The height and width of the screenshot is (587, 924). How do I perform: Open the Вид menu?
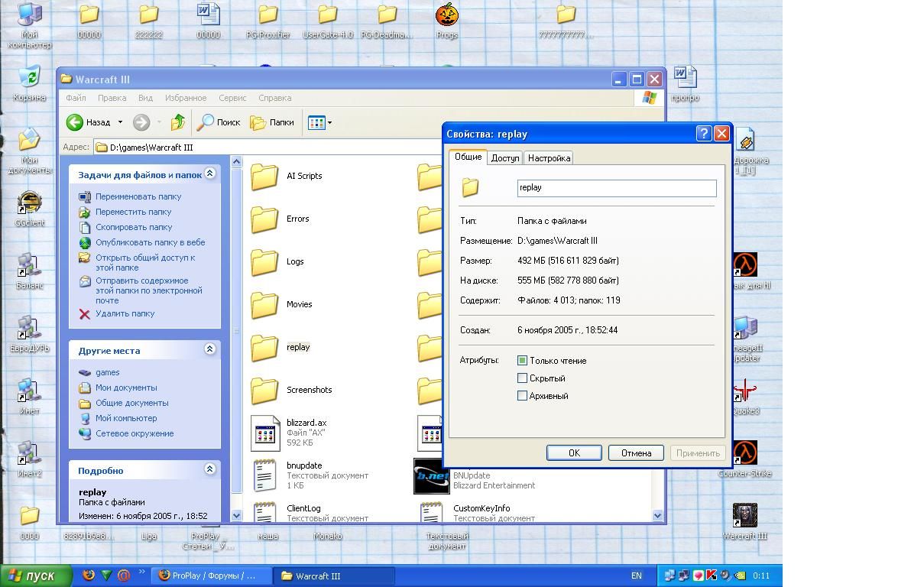[145, 98]
